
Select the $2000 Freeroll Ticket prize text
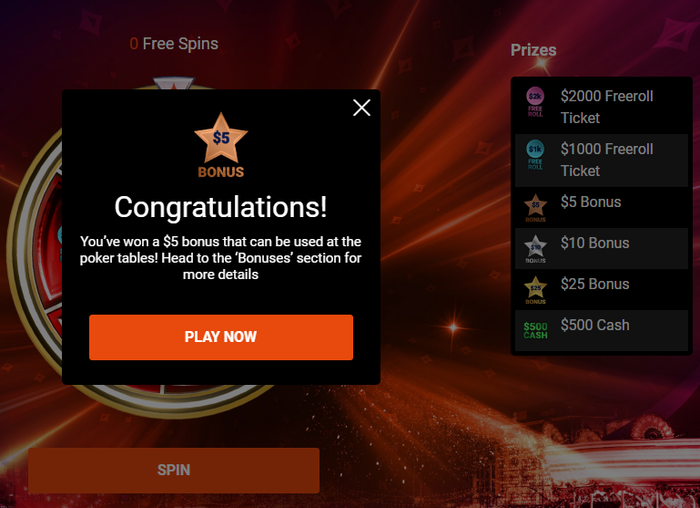607,107
